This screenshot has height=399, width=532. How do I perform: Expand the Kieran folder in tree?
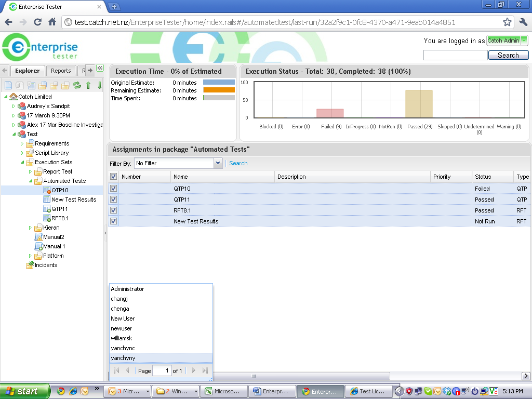point(30,228)
